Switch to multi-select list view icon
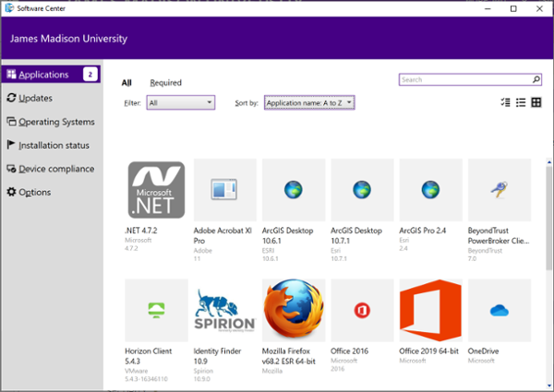This screenshot has height=392, width=554. coord(505,102)
